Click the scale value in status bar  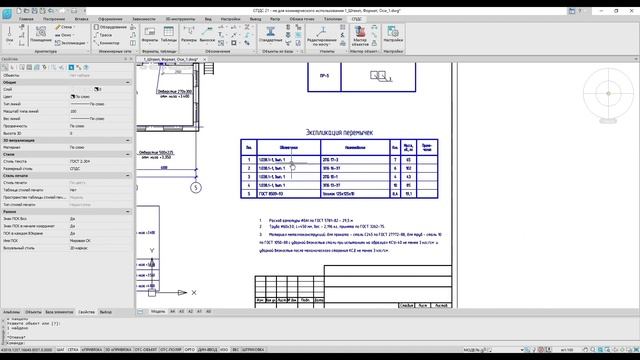[x=566, y=350]
